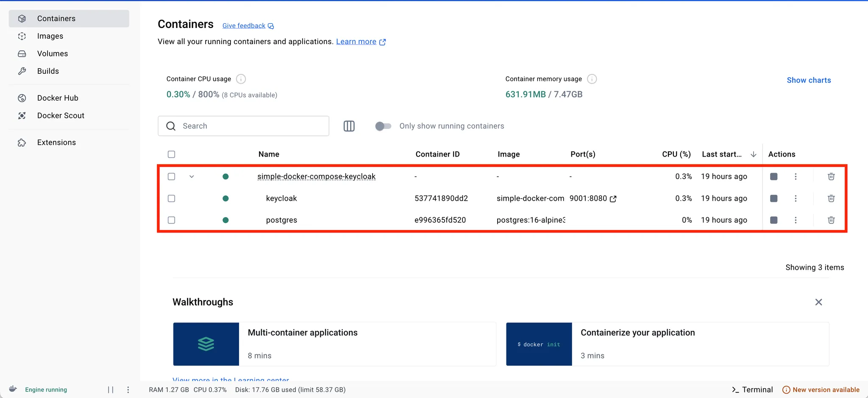Delete the keycloak container
The width and height of the screenshot is (868, 398).
tap(831, 199)
